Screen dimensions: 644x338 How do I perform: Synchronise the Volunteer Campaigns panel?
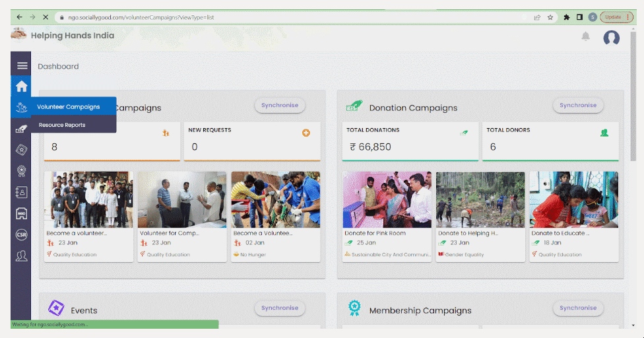[x=280, y=105]
